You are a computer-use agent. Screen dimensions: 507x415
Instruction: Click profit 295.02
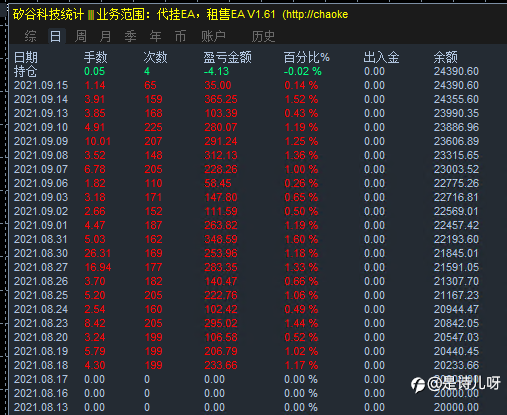click(x=221, y=323)
